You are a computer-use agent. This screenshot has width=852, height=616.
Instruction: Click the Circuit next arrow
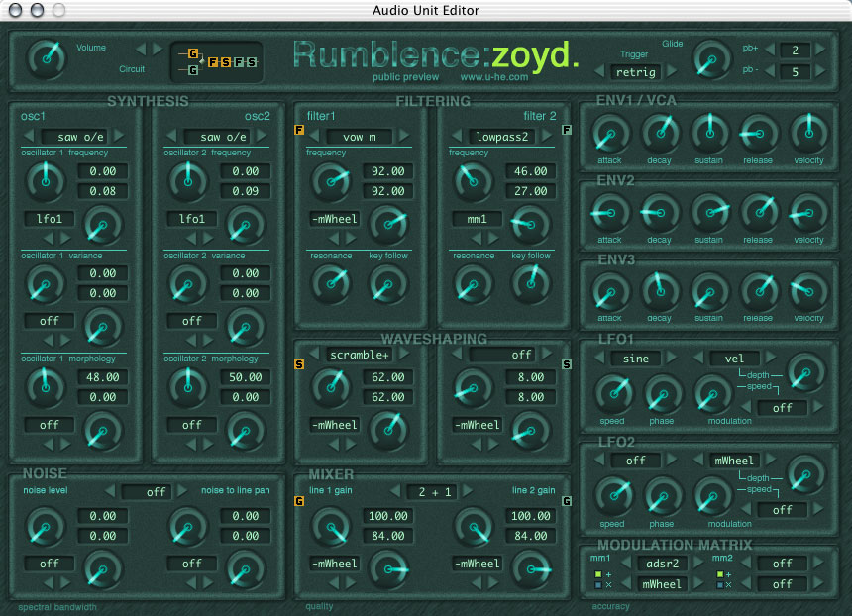point(158,49)
